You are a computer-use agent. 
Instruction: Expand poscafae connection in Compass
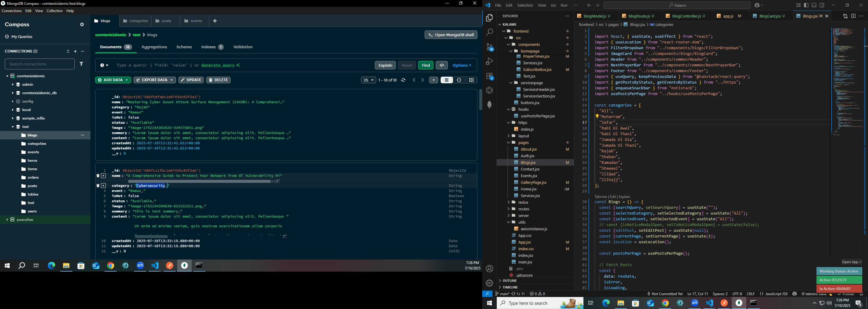7,220
